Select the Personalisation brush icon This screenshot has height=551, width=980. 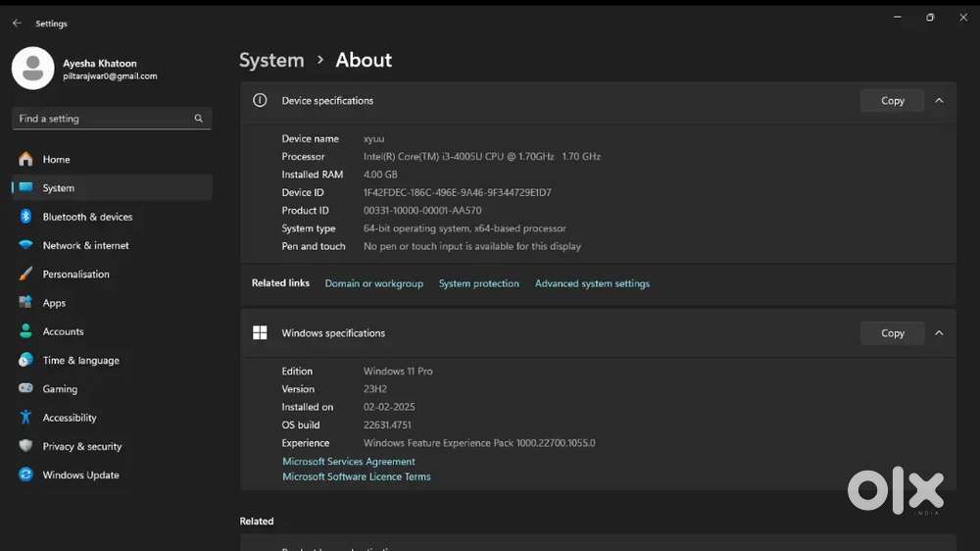[25, 275]
